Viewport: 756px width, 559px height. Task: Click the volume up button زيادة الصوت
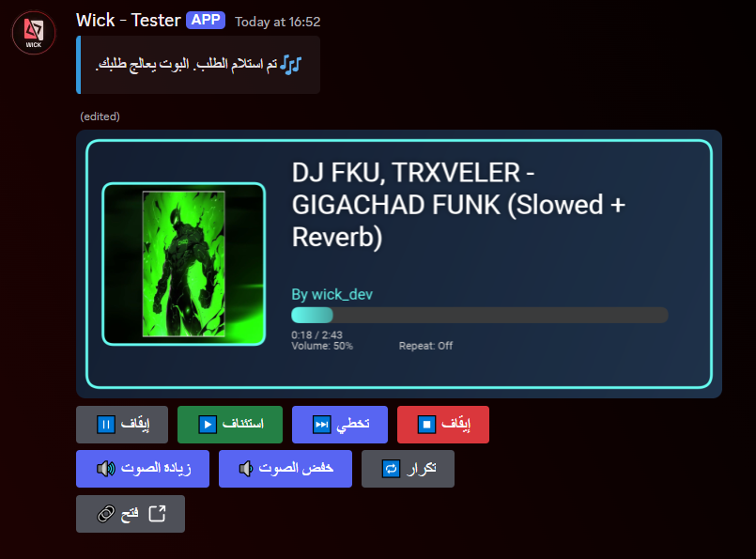pyautogui.click(x=143, y=469)
